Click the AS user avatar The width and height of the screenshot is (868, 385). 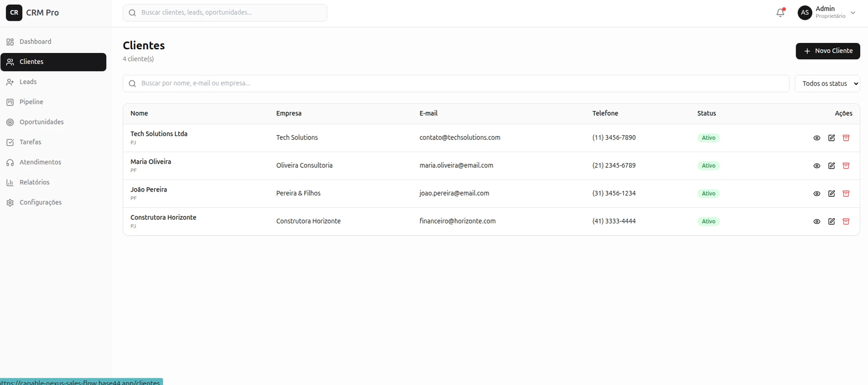point(805,13)
